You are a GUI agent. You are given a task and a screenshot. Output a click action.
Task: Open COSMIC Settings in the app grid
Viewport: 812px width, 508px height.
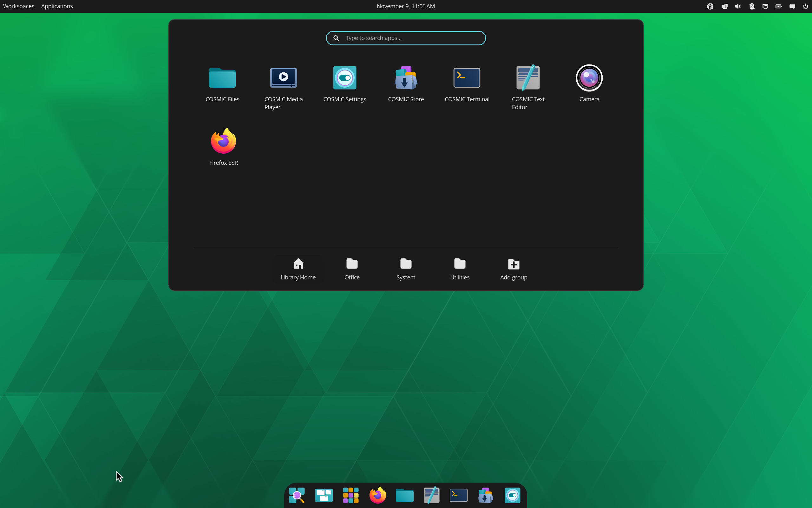344,84
